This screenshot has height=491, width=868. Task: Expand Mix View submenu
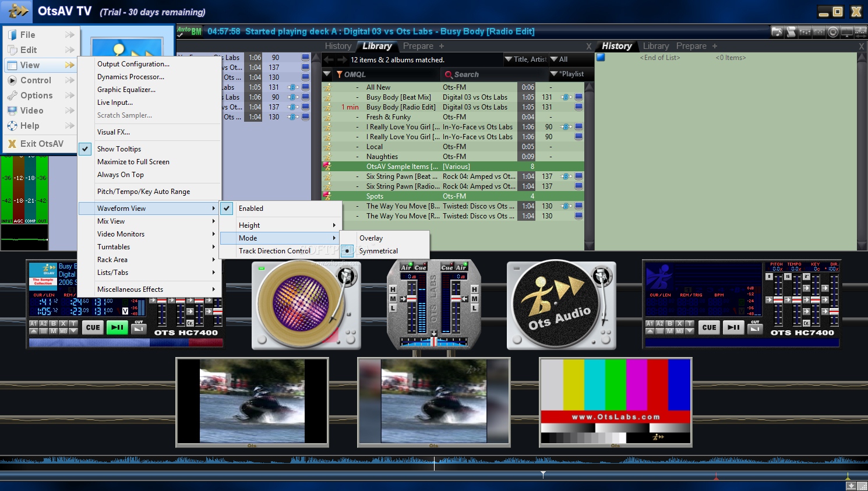coord(149,221)
